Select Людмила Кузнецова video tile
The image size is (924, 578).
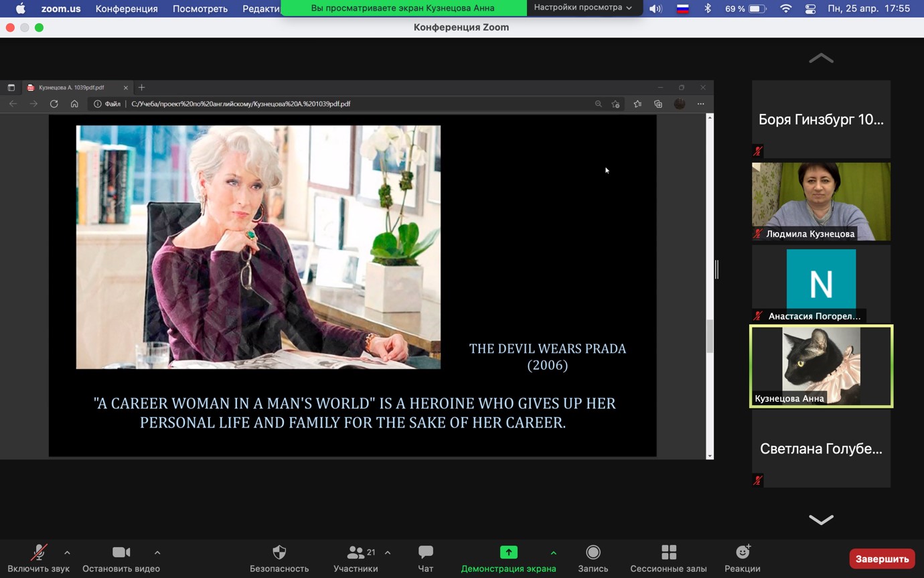pyautogui.click(x=821, y=202)
